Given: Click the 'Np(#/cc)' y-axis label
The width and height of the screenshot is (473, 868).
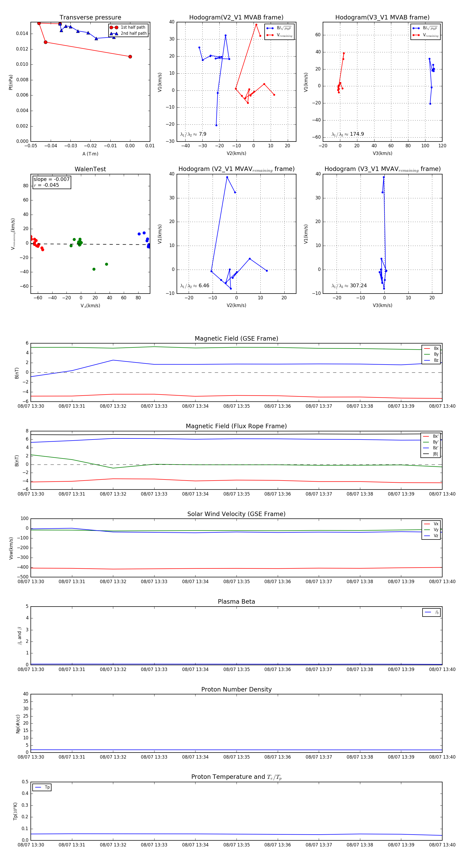Looking at the screenshot, I should point(18,723).
